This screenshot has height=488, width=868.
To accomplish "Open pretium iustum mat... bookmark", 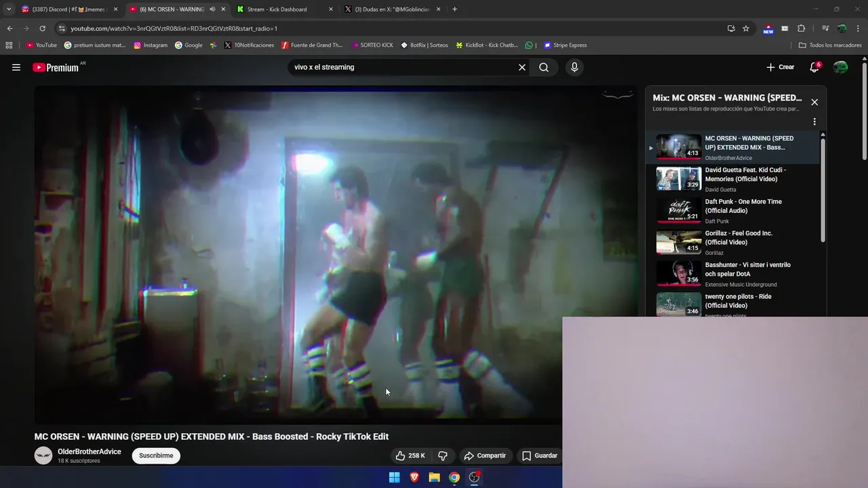I will pyautogui.click(x=95, y=45).
